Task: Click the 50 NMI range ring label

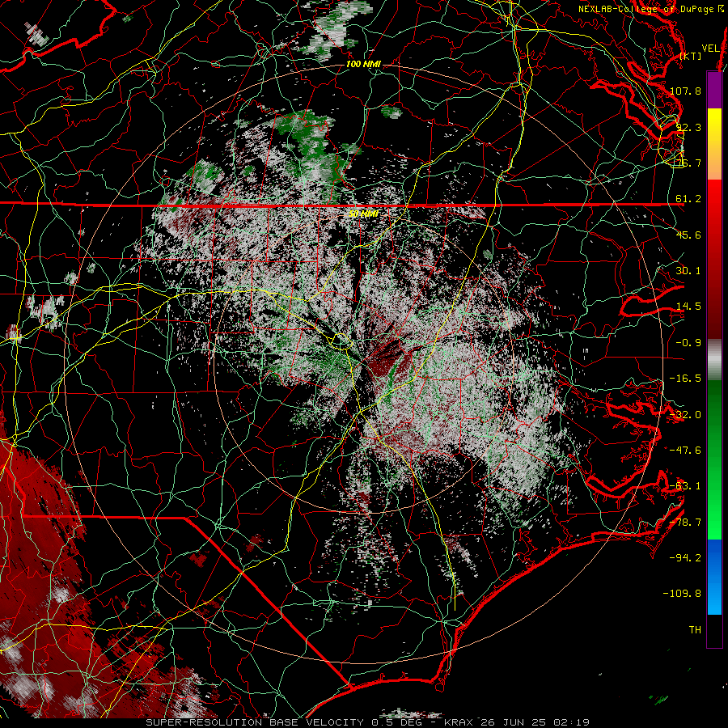Action: pos(363,214)
